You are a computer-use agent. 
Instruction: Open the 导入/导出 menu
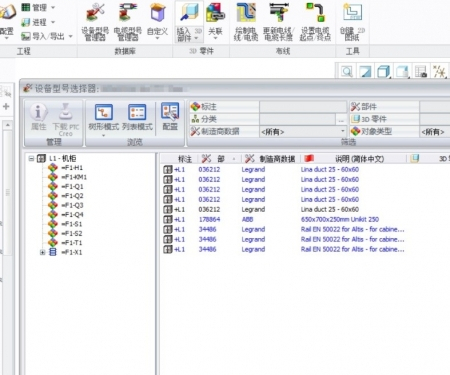coord(47,36)
